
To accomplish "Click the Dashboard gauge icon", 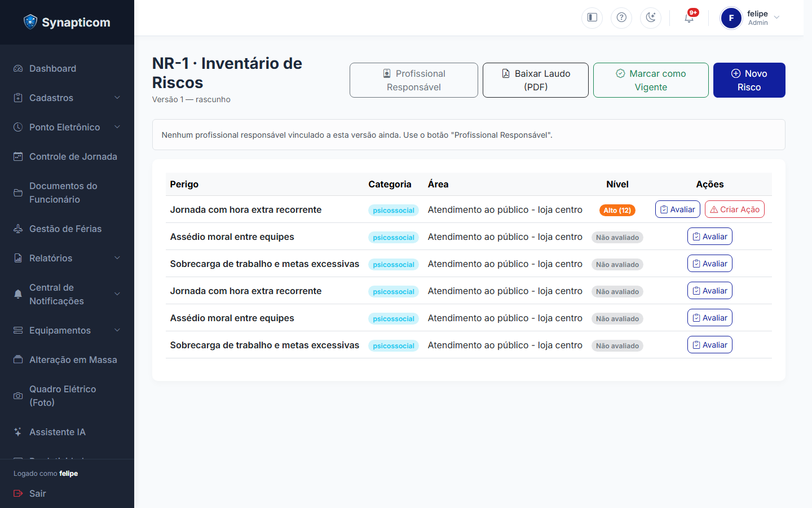I will [18, 68].
